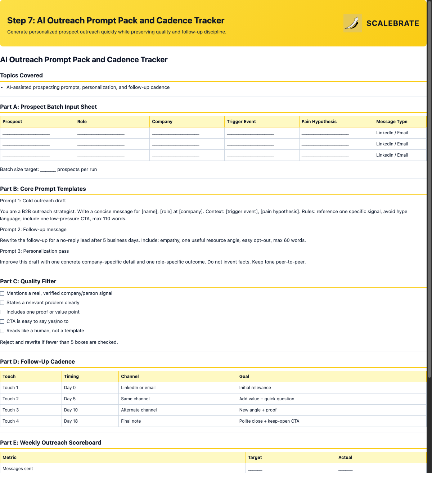The height and width of the screenshot is (504, 432).
Task: Click the 'Initial relevance' goal cell
Action: [x=332, y=388]
